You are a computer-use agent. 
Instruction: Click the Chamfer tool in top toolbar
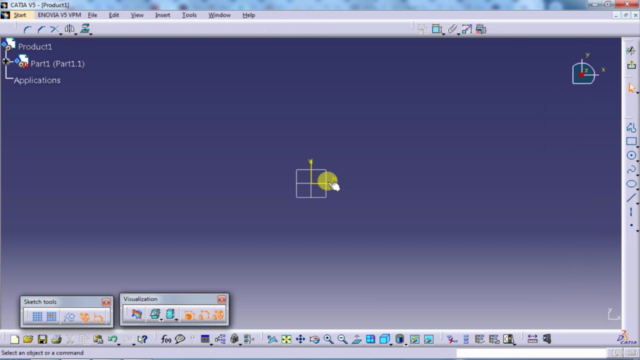[x=41, y=29]
